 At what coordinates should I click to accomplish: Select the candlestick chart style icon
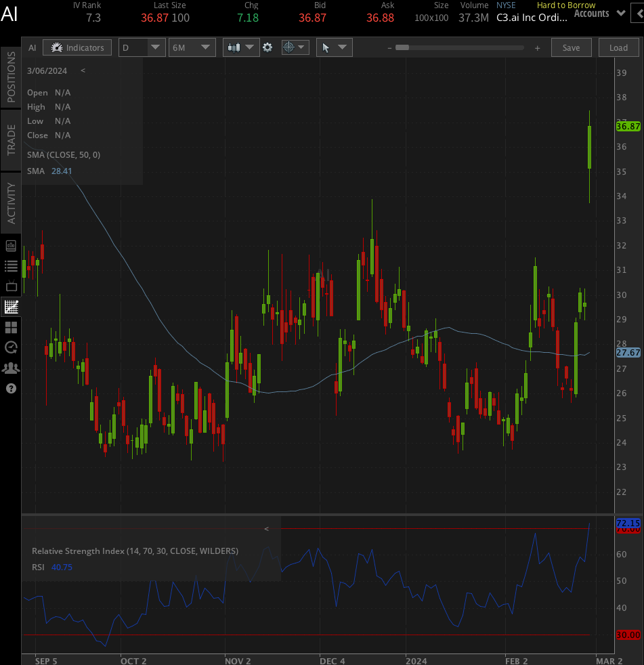point(234,47)
